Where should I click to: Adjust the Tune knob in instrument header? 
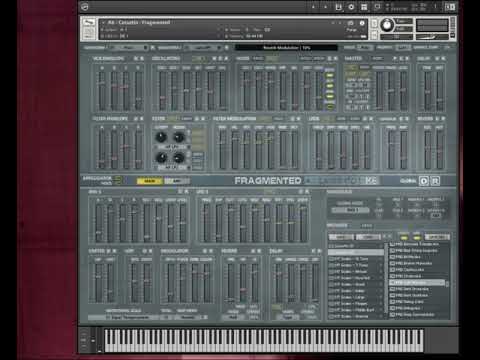[x=387, y=25]
